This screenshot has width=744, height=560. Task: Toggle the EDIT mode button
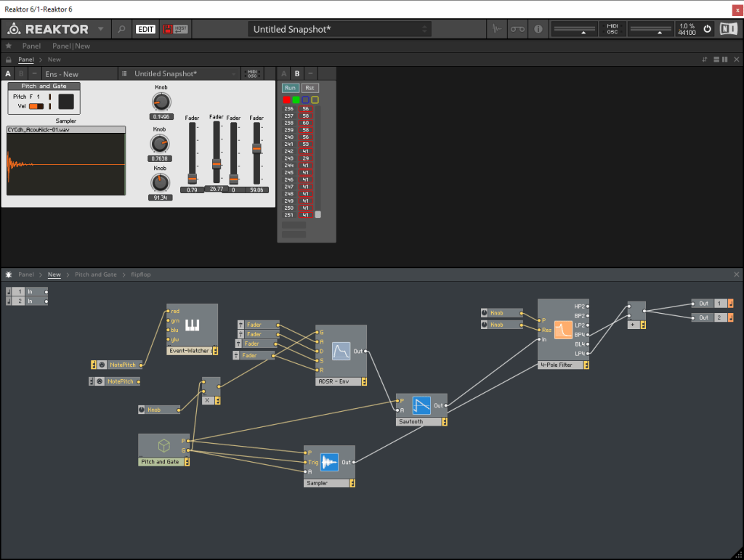(x=146, y=29)
